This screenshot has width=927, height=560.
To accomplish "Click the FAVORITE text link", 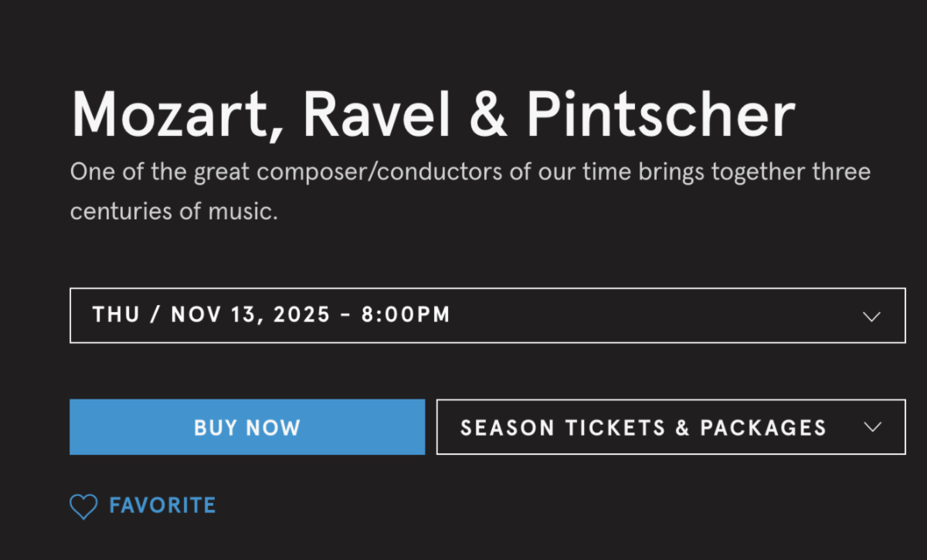I will click(x=162, y=506).
